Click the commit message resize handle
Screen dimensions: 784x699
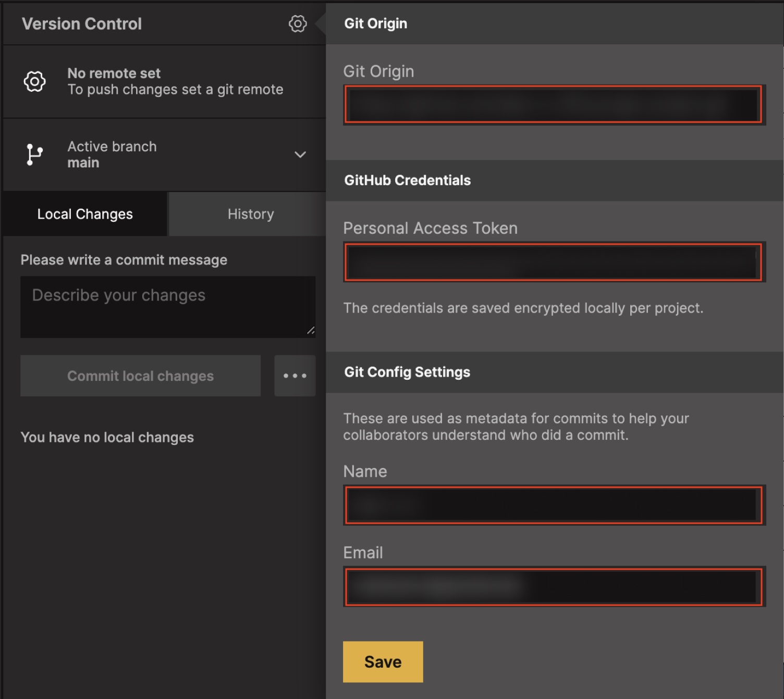click(311, 330)
